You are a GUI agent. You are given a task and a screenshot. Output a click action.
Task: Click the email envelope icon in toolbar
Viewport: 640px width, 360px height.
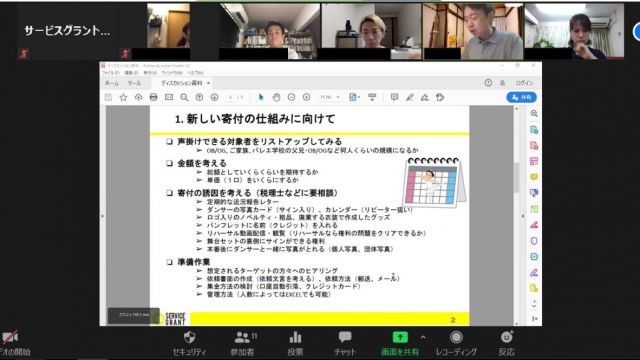pos(169,97)
